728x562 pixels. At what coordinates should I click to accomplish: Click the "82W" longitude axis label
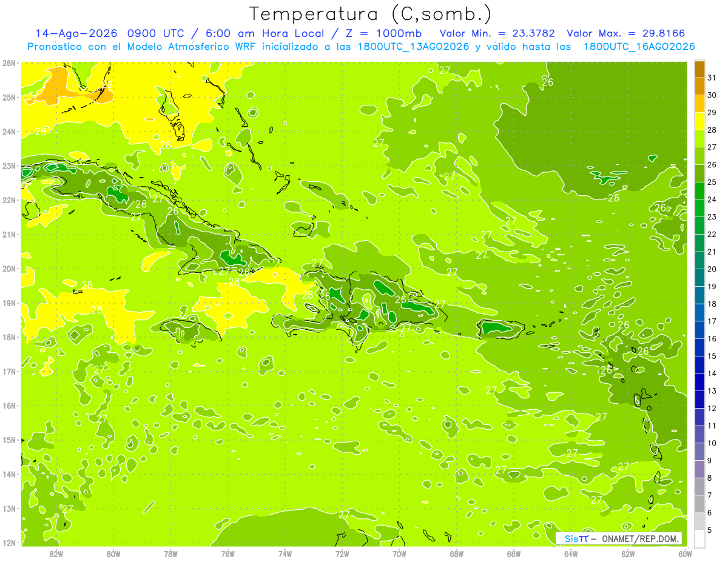[x=56, y=554]
